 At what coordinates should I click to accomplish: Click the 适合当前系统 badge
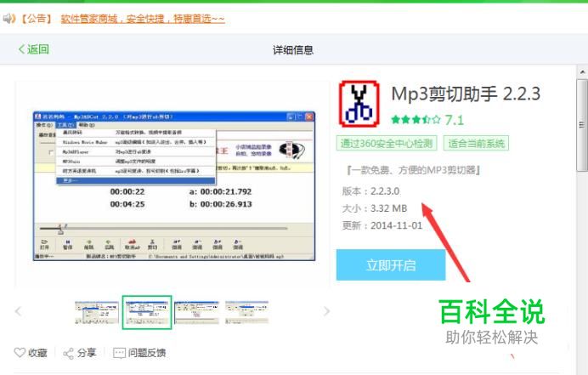tap(476, 144)
